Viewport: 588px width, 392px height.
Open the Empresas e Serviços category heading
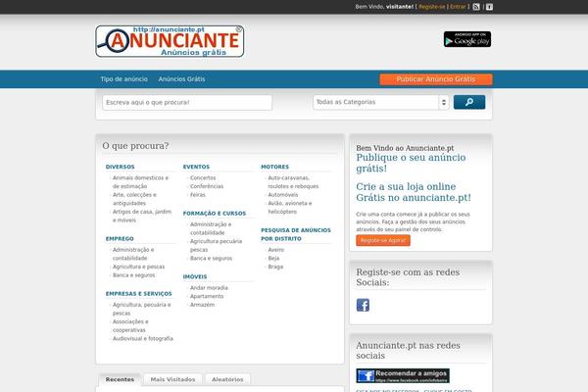point(139,294)
